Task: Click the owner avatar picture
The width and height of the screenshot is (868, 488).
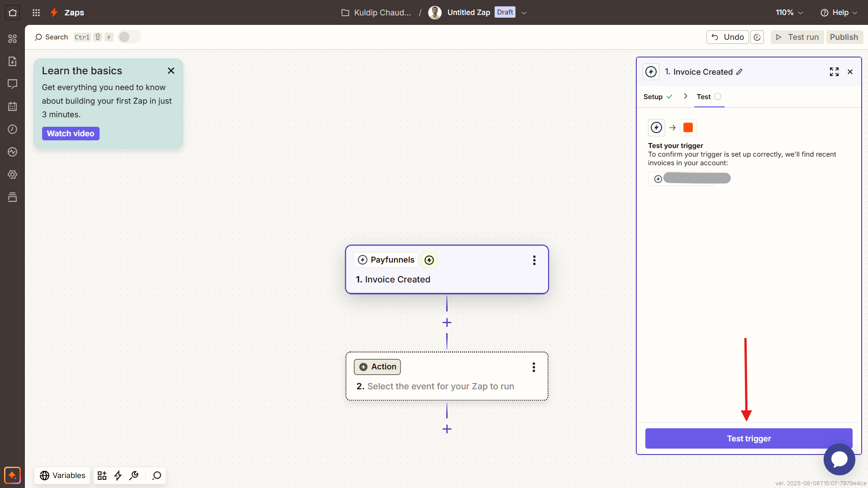Action: [435, 13]
